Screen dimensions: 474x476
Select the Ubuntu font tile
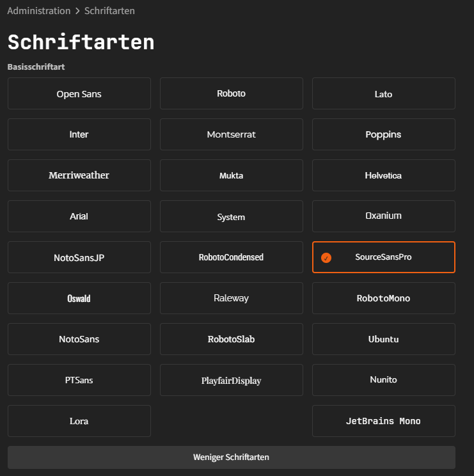[x=383, y=339]
